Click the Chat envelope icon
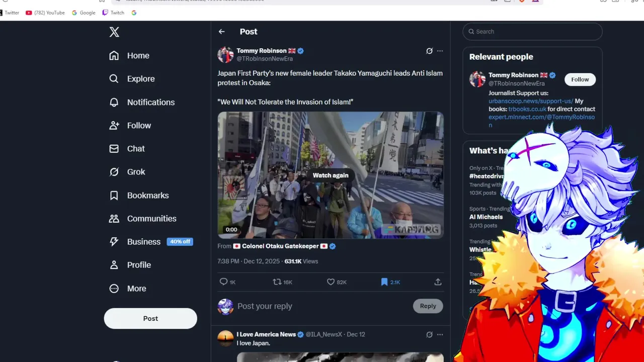This screenshot has width=644, height=362. pos(114,148)
